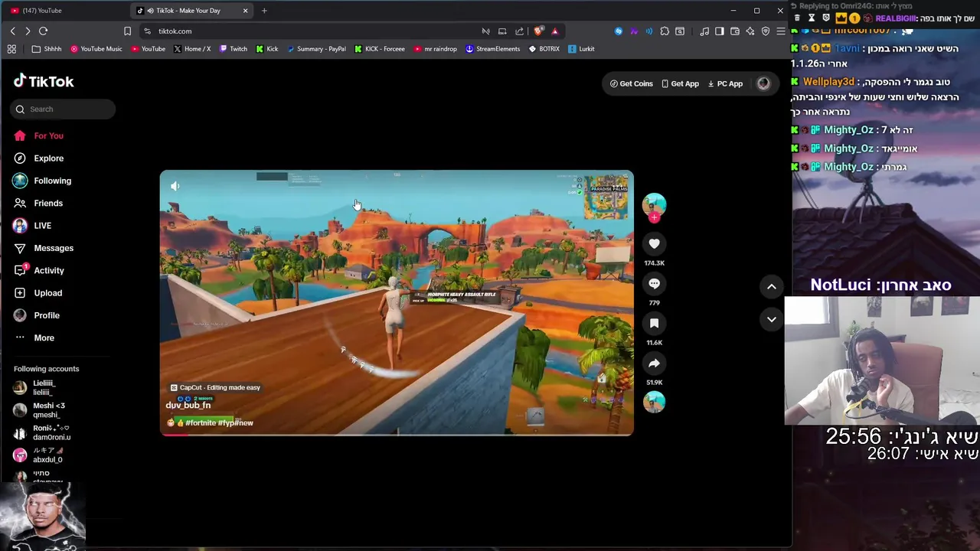Screen dimensions: 980x551
Task: Click the Get App button
Action: (681, 83)
